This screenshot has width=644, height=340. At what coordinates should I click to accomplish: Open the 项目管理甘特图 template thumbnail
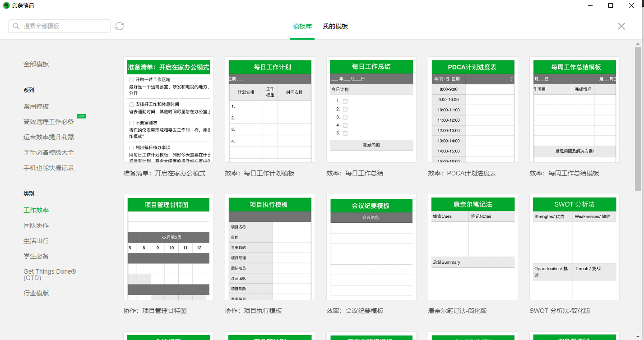click(168, 247)
